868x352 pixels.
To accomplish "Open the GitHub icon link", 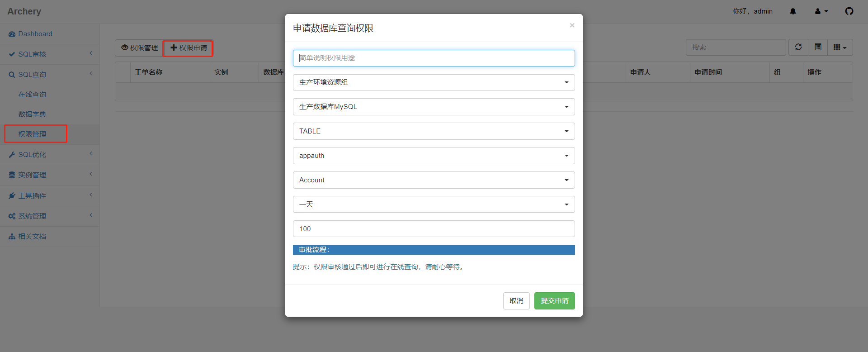I will pyautogui.click(x=849, y=11).
